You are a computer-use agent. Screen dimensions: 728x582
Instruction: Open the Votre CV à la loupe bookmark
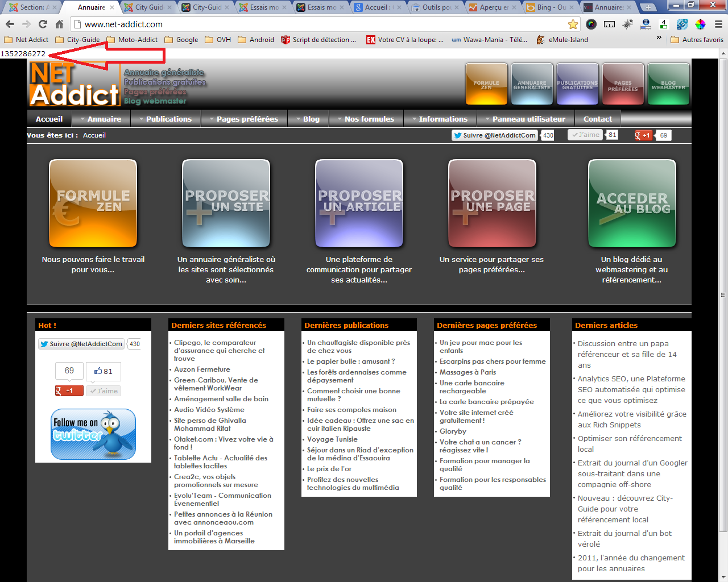pyautogui.click(x=404, y=40)
